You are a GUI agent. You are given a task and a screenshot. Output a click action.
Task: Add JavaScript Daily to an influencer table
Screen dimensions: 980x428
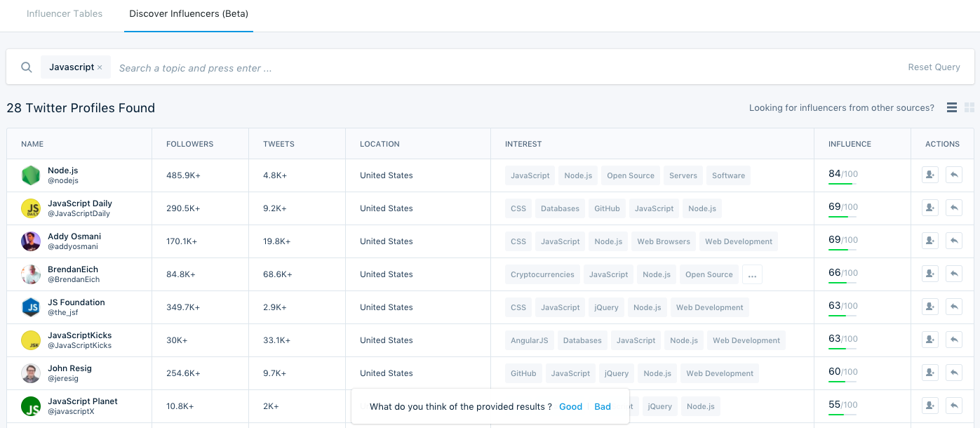[930, 208]
